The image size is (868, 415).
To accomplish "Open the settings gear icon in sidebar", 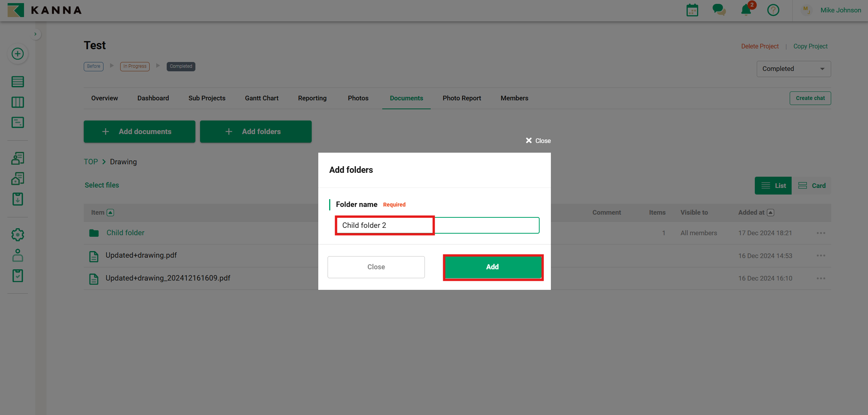I will (x=17, y=234).
